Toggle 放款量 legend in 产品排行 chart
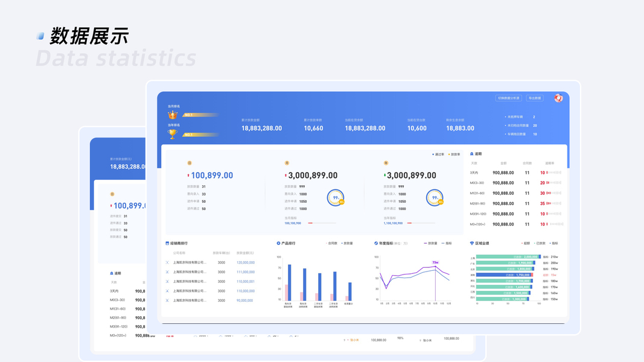 (347, 243)
